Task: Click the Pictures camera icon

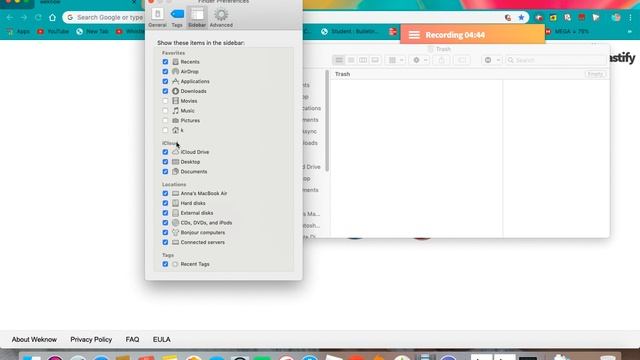Action: (x=176, y=120)
